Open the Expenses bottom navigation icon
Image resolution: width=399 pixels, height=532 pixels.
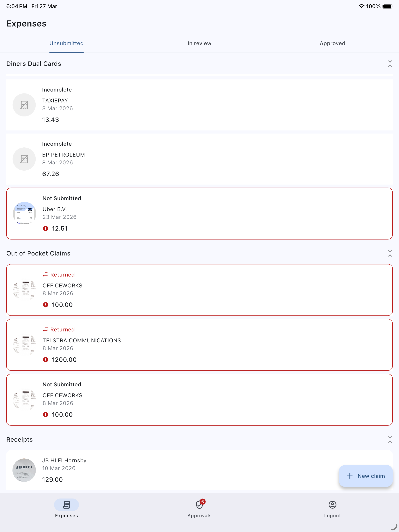coord(66,505)
